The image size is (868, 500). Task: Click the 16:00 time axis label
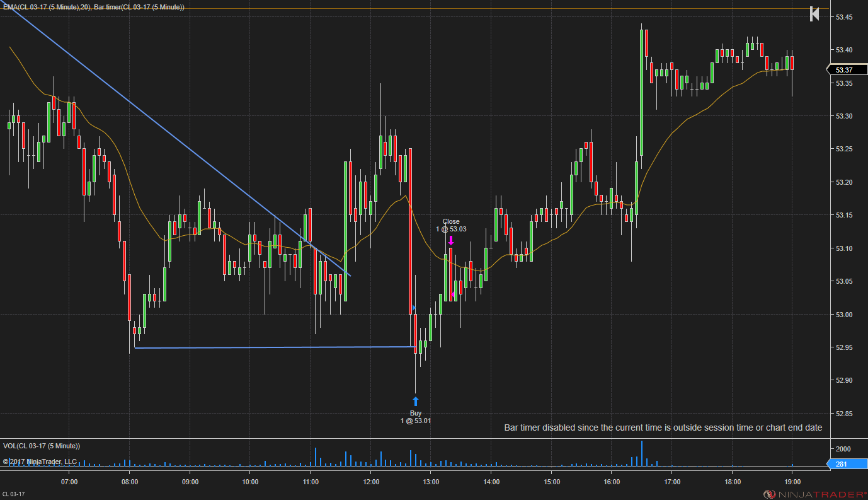pos(612,482)
